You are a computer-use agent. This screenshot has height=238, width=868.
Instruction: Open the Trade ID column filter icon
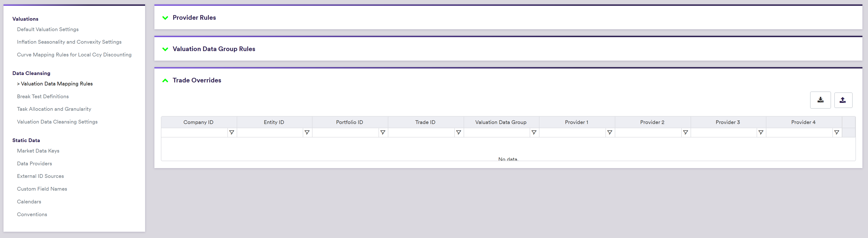(x=458, y=133)
